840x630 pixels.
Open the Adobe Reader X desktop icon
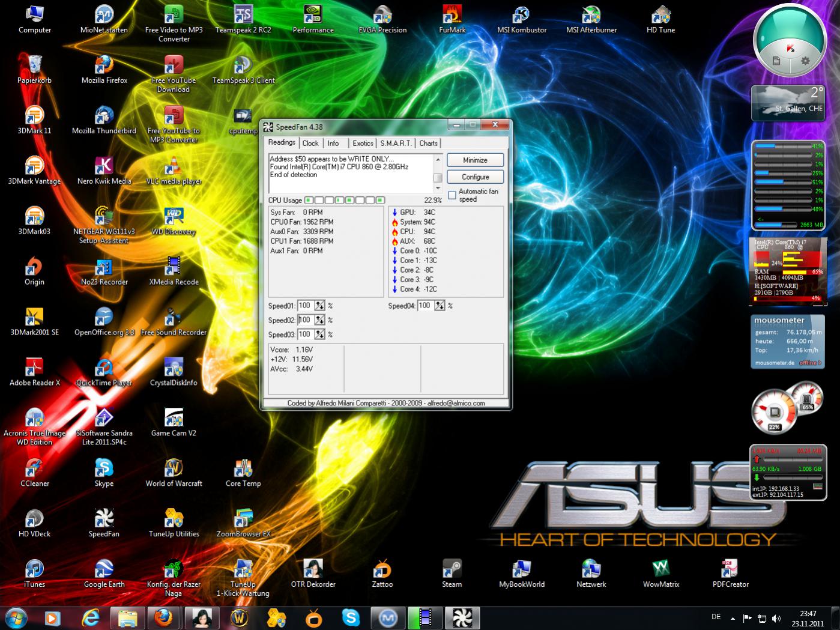(34, 371)
